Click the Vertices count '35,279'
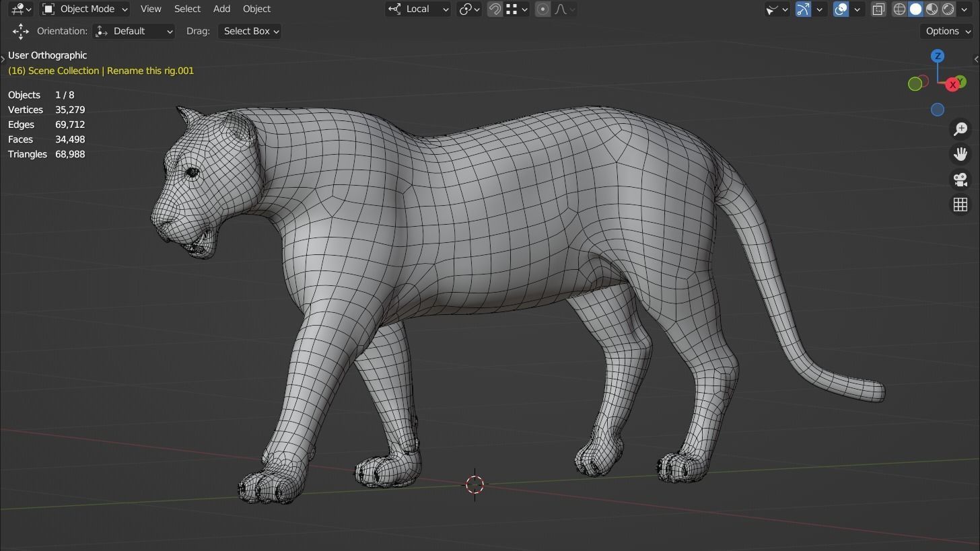Screen dimensions: 980x551 (x=70, y=110)
